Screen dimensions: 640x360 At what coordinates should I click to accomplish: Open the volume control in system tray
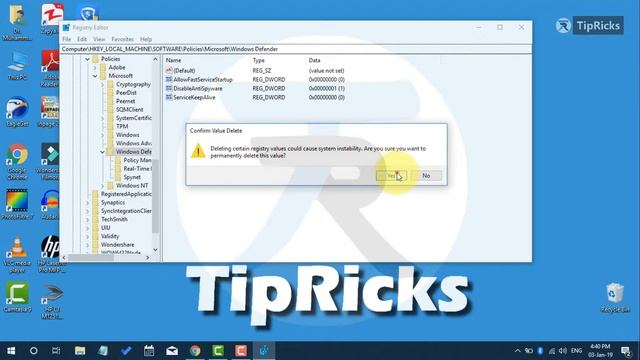[563, 351]
